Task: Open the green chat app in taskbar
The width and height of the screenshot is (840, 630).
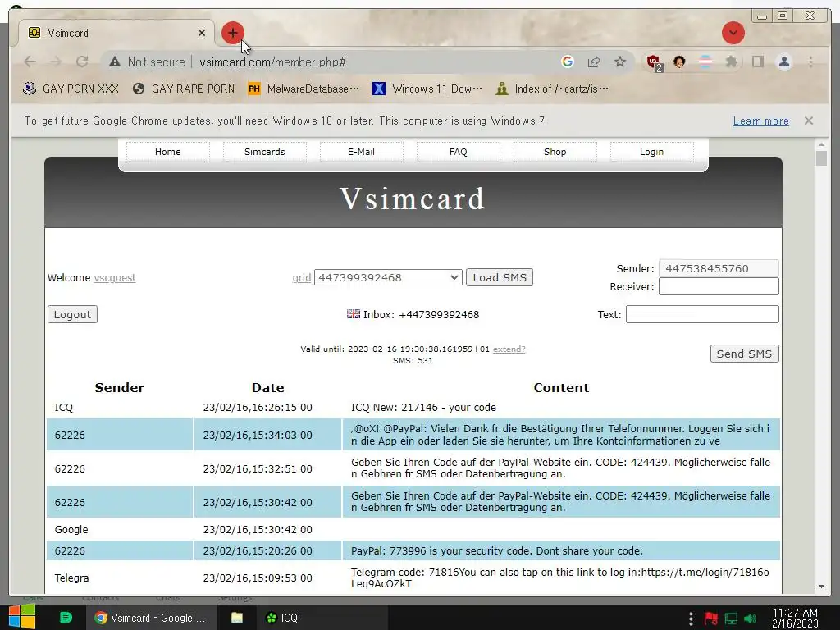Action: click(x=66, y=618)
